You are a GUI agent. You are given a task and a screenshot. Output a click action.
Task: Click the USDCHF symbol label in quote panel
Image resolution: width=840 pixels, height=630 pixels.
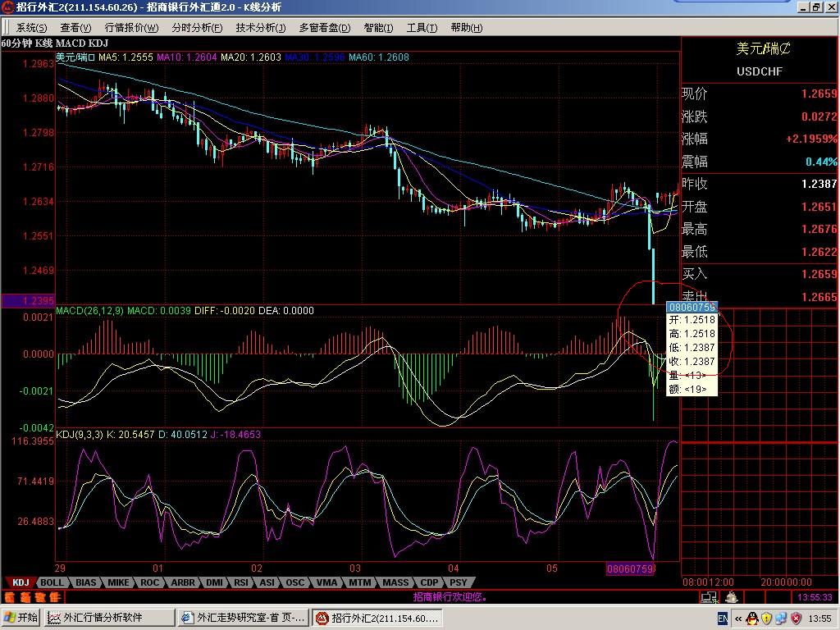point(759,71)
